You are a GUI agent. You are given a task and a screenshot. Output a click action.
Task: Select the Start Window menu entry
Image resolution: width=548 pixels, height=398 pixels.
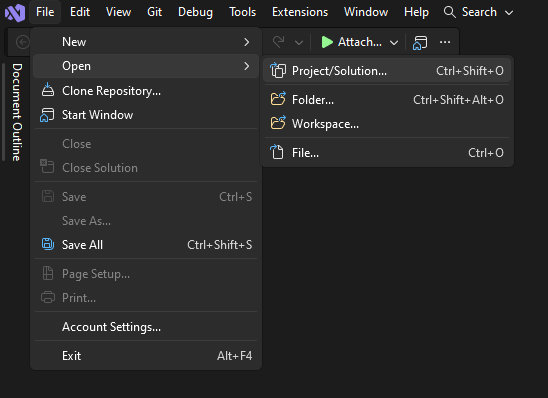coord(146,115)
